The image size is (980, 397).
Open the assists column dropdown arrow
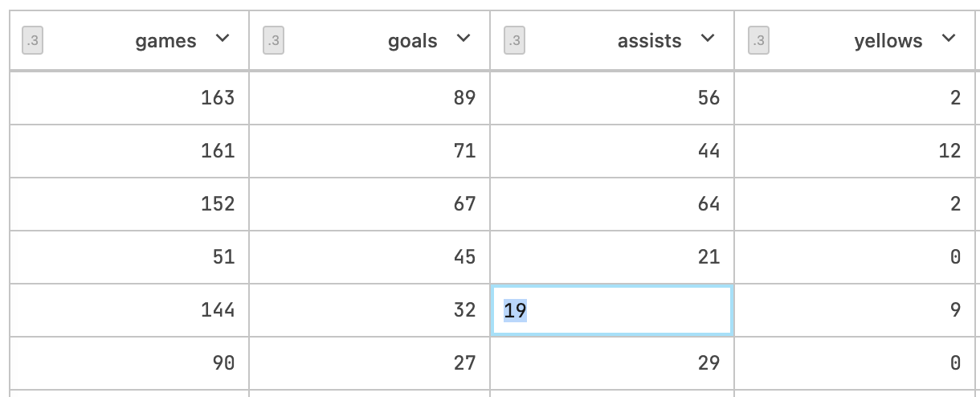708,39
